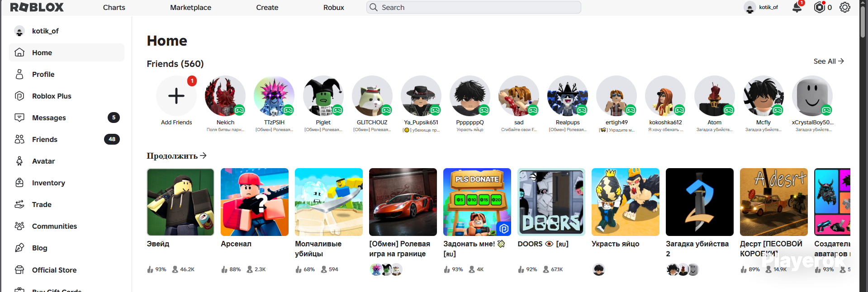
Task: Click the Home house icon in sidebar
Action: pyautogui.click(x=19, y=52)
